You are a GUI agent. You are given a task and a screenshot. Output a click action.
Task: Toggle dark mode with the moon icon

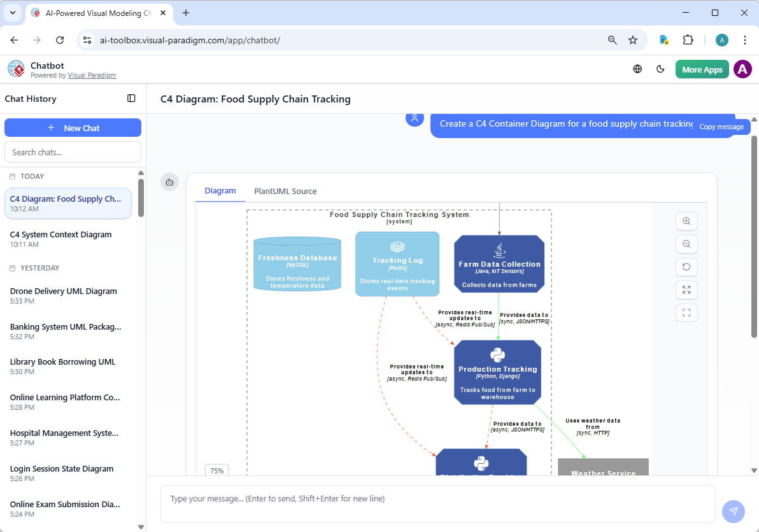coord(660,69)
